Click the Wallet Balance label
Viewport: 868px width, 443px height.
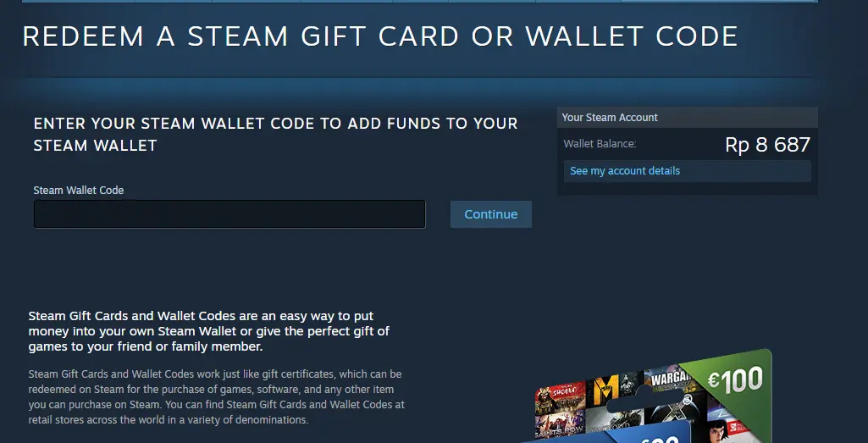tap(600, 144)
